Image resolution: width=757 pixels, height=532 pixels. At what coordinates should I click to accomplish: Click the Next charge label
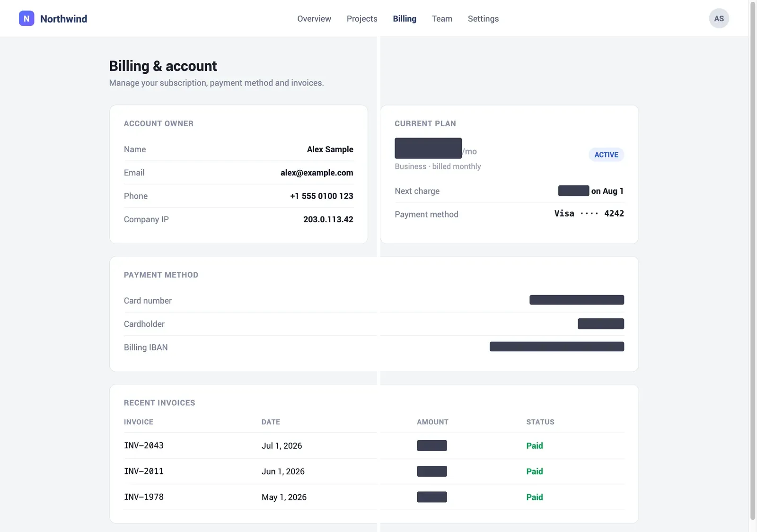(417, 191)
